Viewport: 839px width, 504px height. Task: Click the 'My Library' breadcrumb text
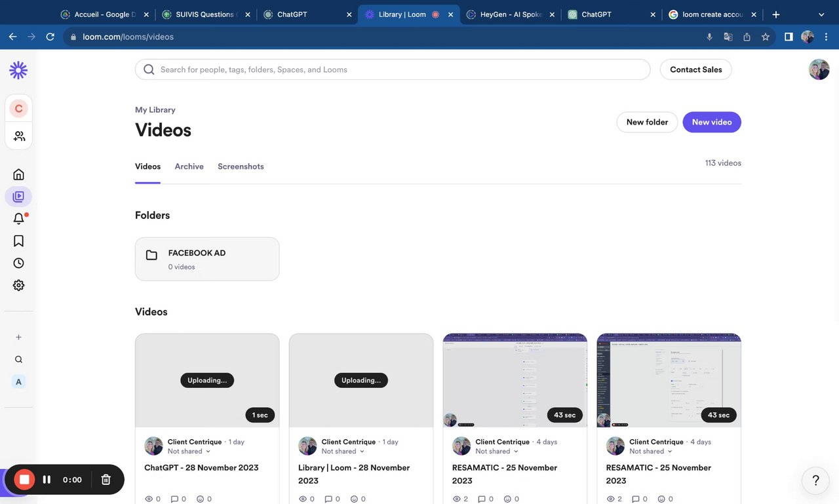(x=155, y=110)
